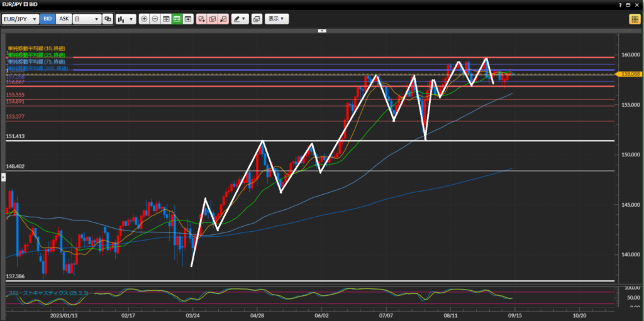Click the duplicate chart window icon

pos(257,19)
